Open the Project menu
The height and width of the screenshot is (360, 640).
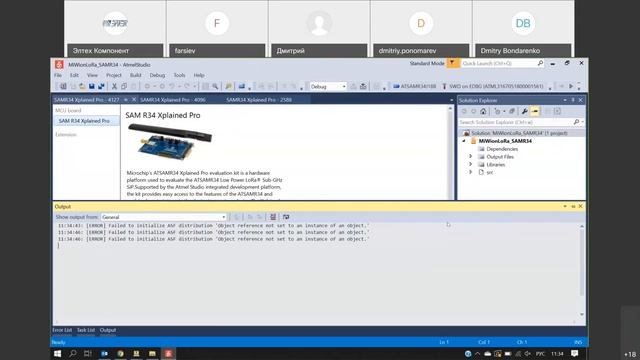[x=114, y=75]
